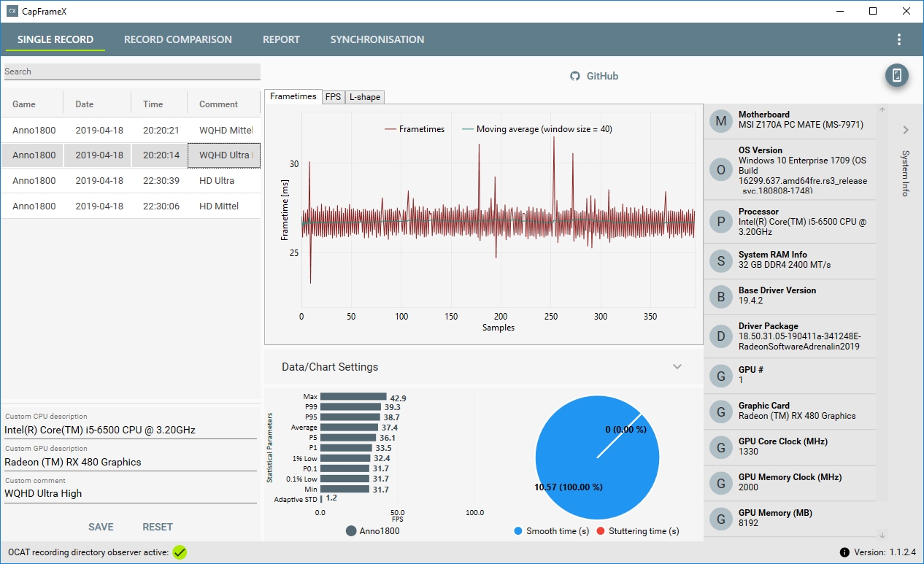924x564 pixels.
Task: Click the GPU # G icon
Action: pos(721,376)
